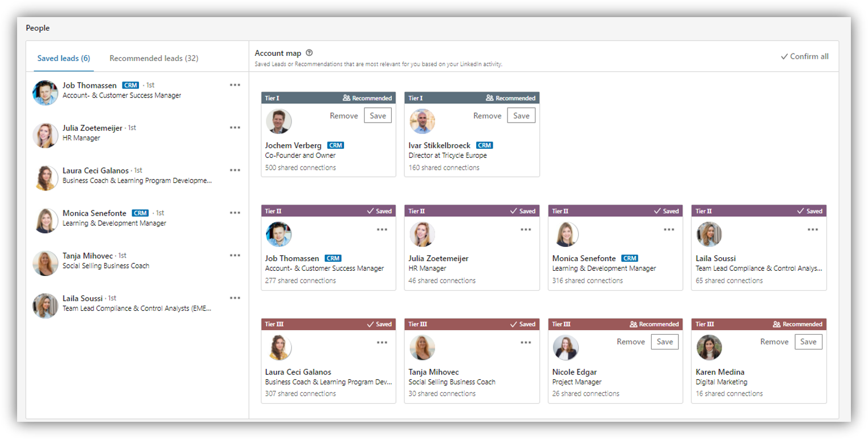Click CRM badge on Ivar Stikkelbroeck card
The height and width of the screenshot is (439, 868).
coord(484,145)
